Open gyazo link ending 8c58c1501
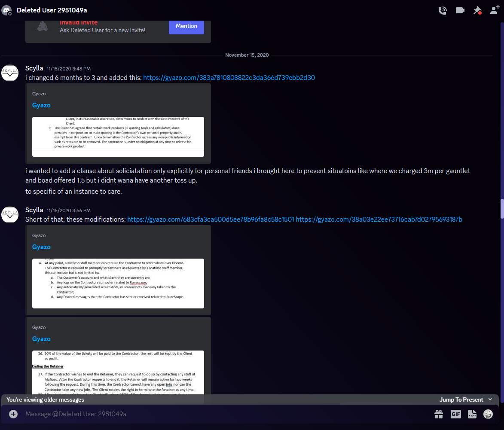 [211, 220]
